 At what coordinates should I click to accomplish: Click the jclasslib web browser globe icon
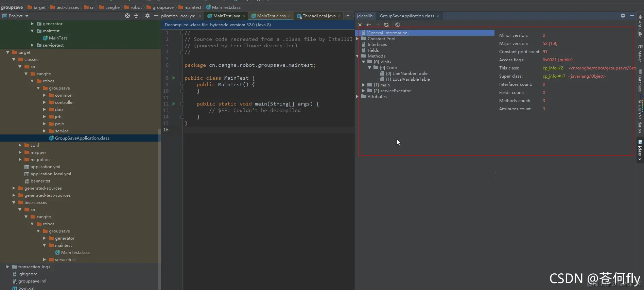(x=398, y=25)
